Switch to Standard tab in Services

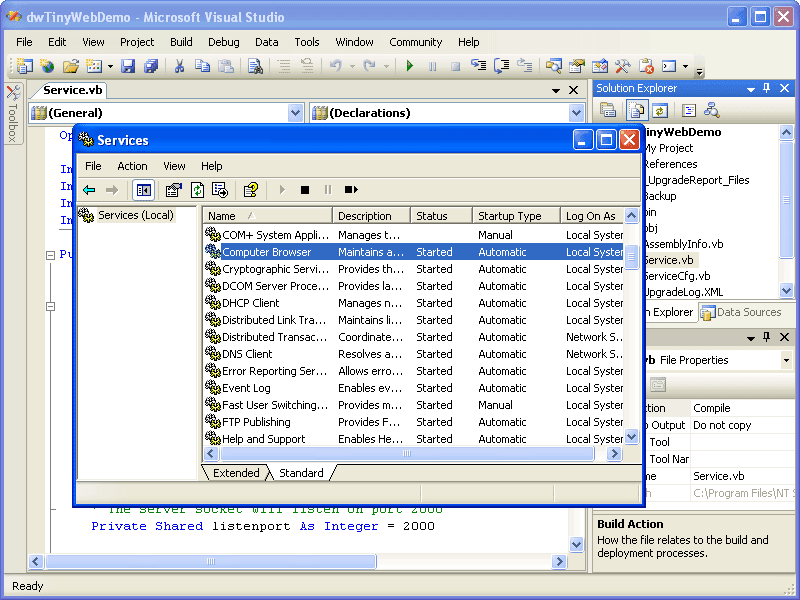[x=301, y=473]
